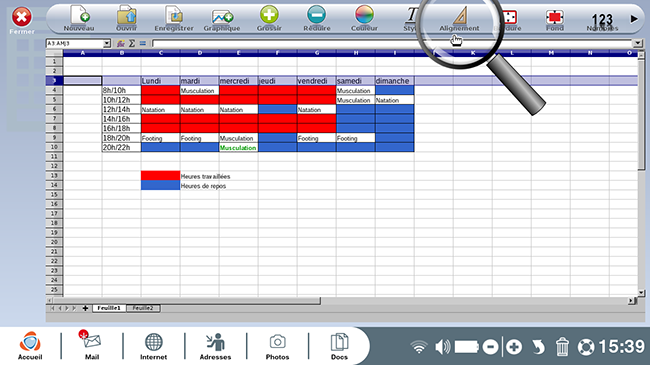The width and height of the screenshot is (650, 365).
Task: Select the green Musculation cell
Action: [x=238, y=148]
